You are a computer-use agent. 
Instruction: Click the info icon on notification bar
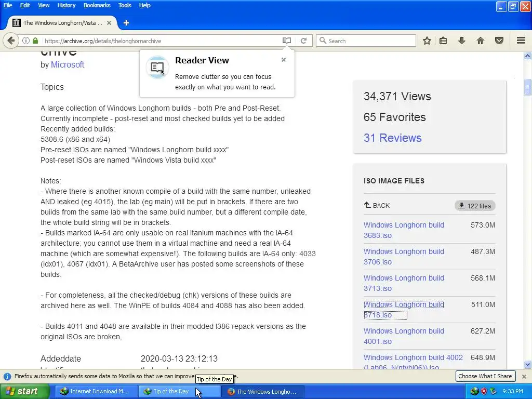coord(7,376)
